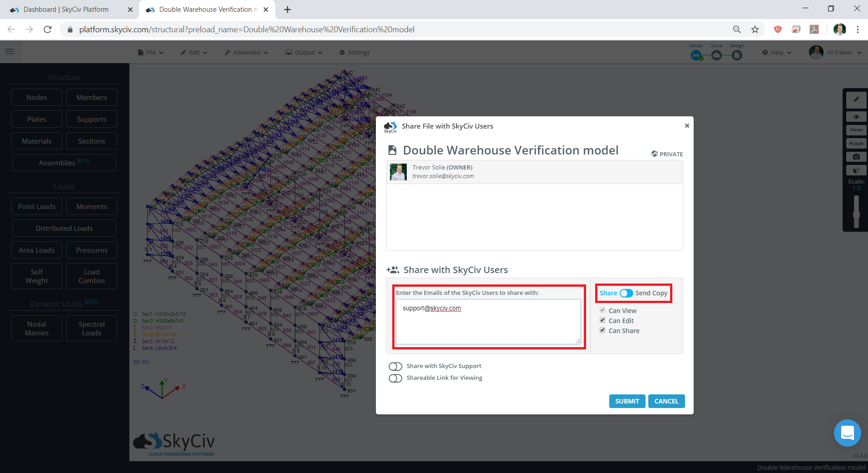The height and width of the screenshot is (473, 868).
Task: Toggle Share versus Send Copy switch
Action: coord(626,293)
